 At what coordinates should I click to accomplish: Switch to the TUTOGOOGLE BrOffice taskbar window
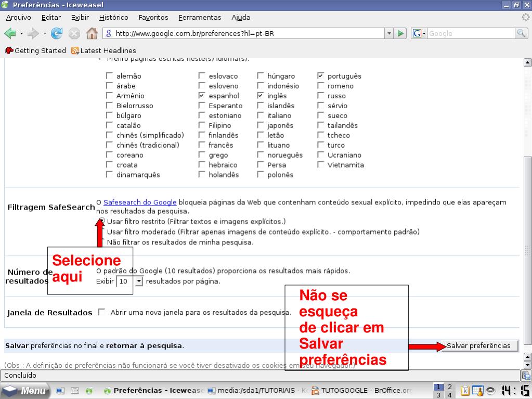(361, 391)
